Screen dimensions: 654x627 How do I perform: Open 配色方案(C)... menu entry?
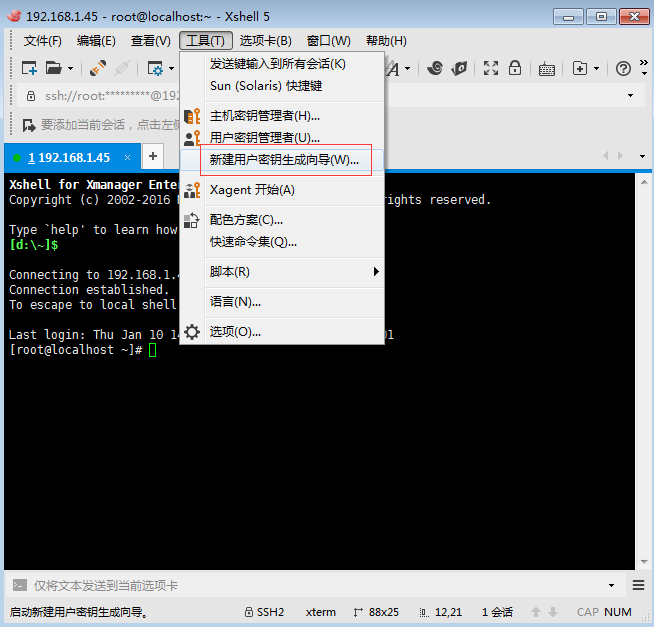pyautogui.click(x=282, y=220)
